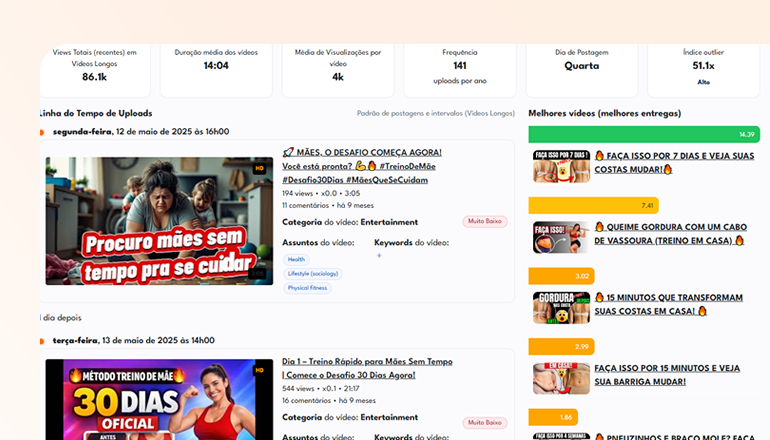Click orange timeline marker for segunda-feira, 12 de maio
Viewport: 770px width, 440px height.
coord(42,132)
